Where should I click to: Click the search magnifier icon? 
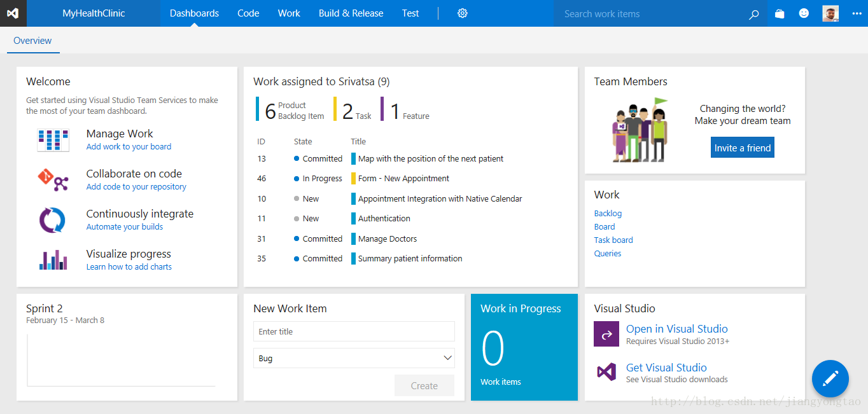(x=754, y=14)
